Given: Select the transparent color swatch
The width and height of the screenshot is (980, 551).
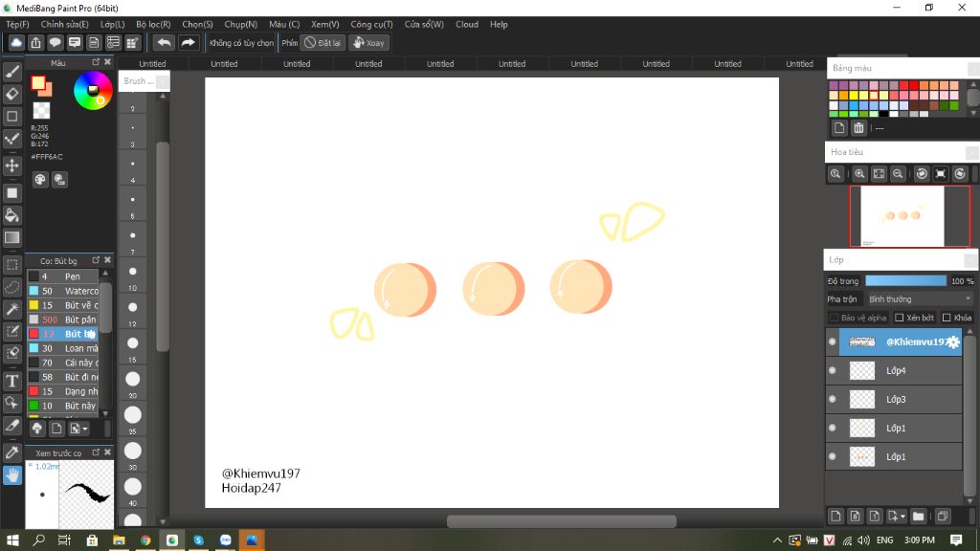Looking at the screenshot, I should click(41, 111).
